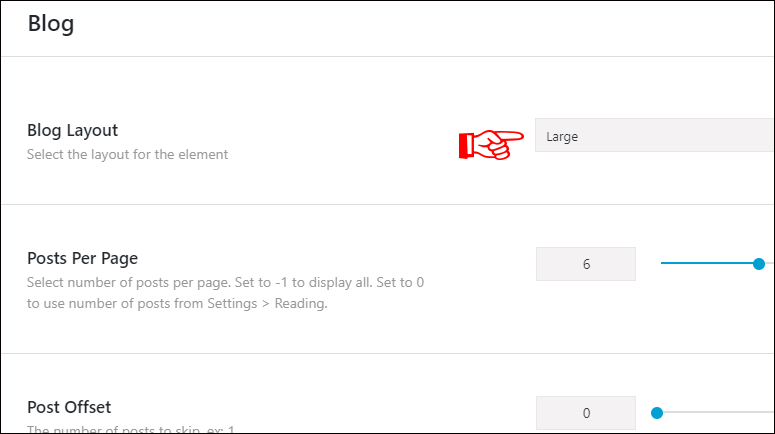This screenshot has width=775, height=434.
Task: Click the Post Offset slider handle
Action: click(657, 413)
